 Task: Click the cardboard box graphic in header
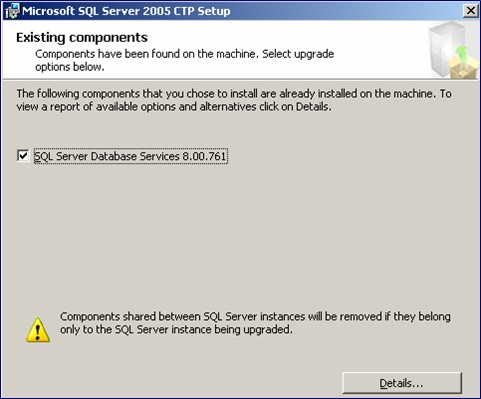(463, 67)
